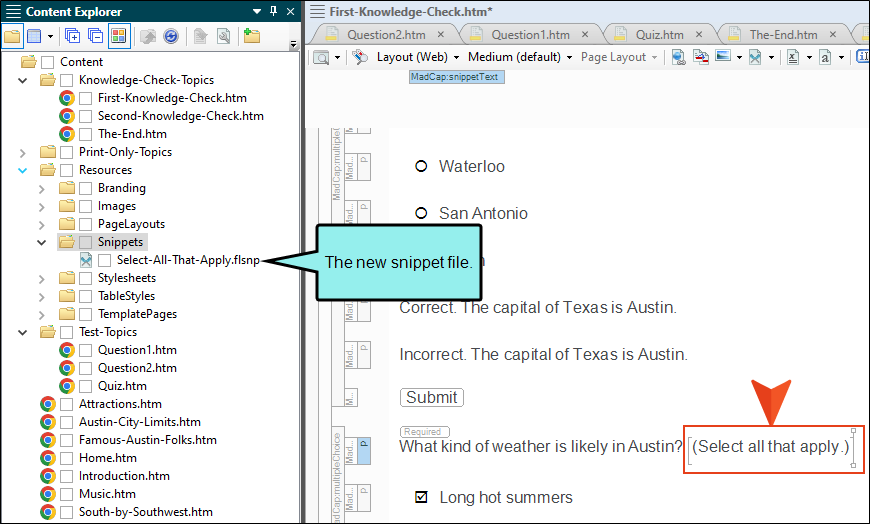
Task: Expand the Print-Only-Topics folder
Action: [24, 152]
